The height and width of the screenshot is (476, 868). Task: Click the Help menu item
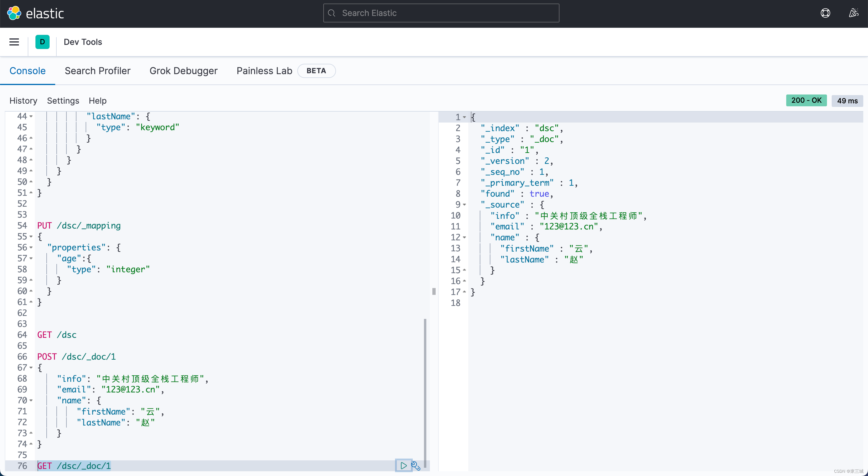(x=97, y=101)
